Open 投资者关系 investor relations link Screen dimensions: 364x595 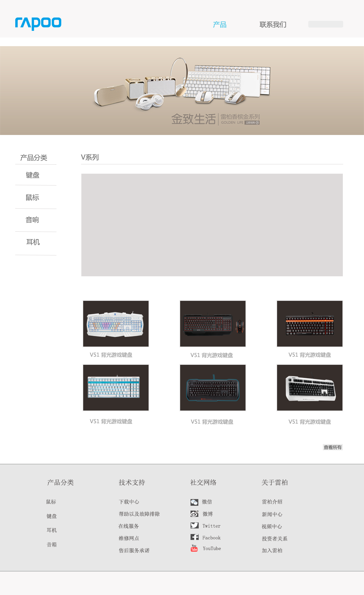point(275,538)
